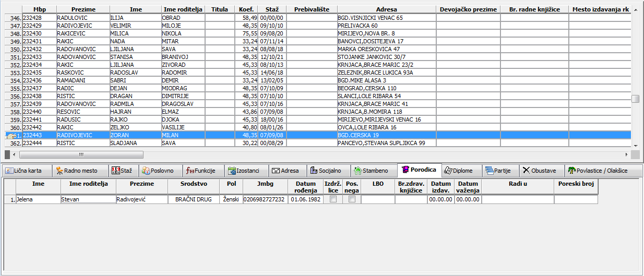Image resolution: width=644 pixels, height=276 pixels.
Task: Switch to the Adresa tab
Action: [285, 171]
